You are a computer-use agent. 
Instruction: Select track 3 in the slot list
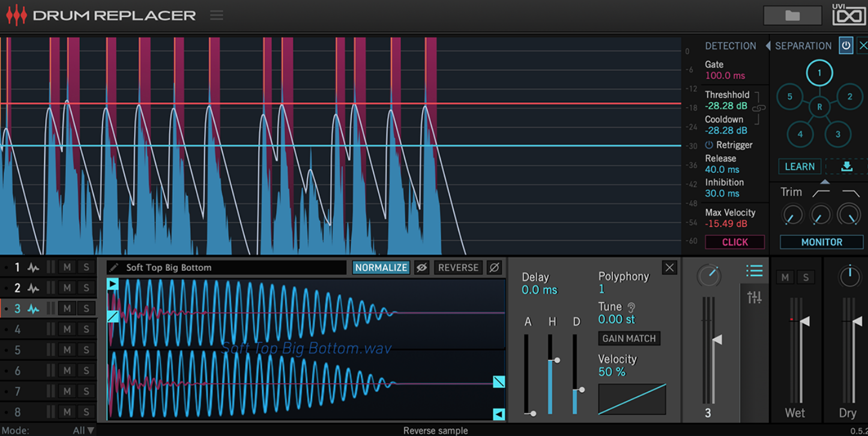17,309
